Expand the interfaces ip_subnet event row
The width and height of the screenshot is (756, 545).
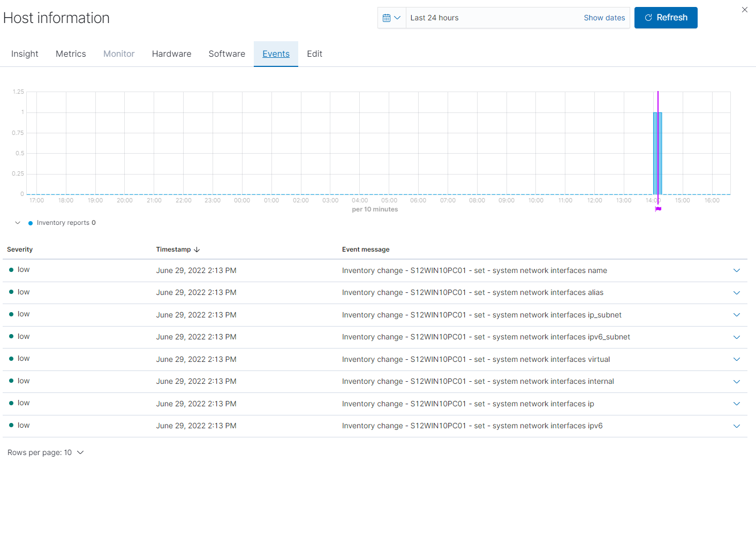736,315
